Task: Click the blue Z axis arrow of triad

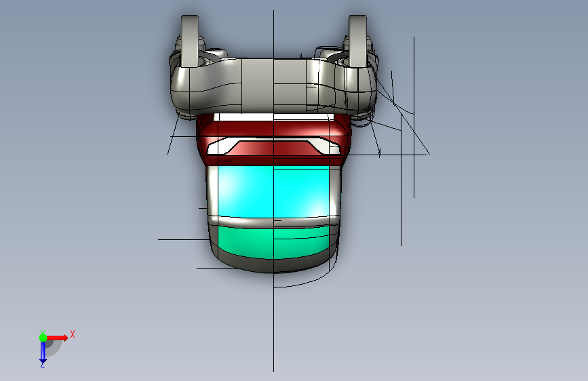Action: click(x=43, y=352)
